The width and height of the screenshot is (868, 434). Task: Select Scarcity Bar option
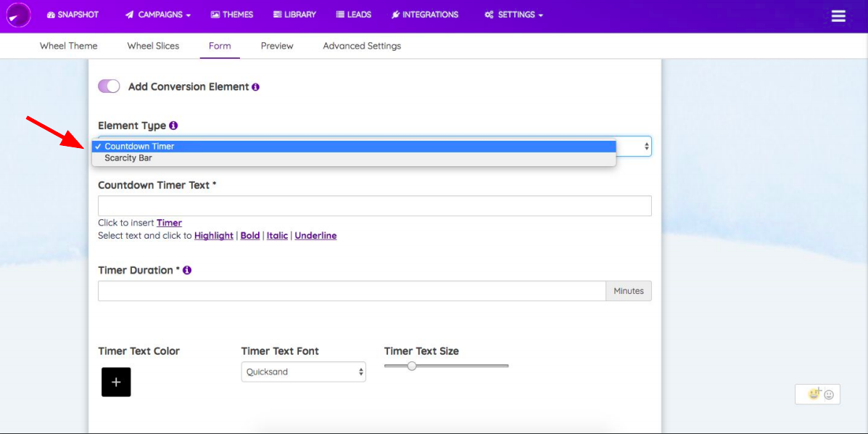coord(355,158)
